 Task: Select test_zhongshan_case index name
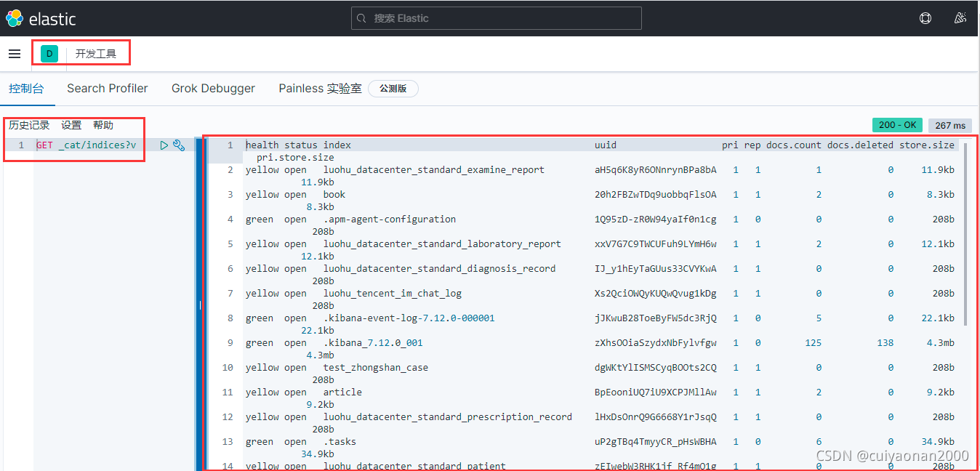376,368
